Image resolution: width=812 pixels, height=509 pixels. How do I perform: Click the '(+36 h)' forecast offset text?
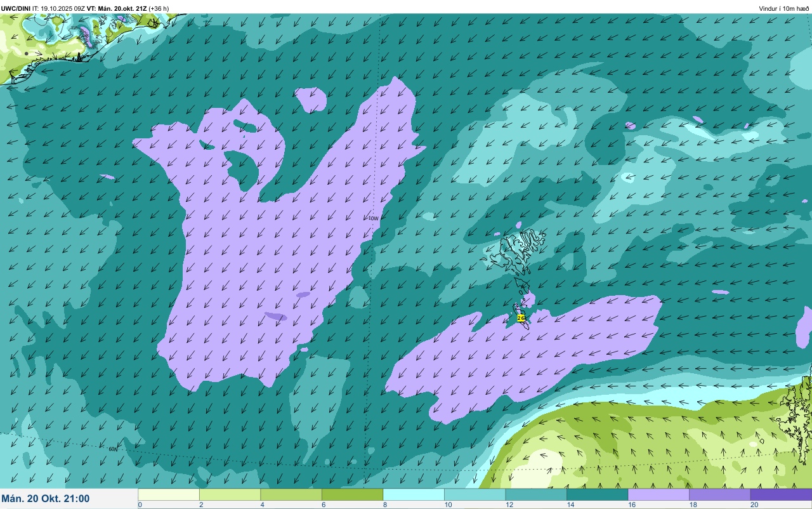[159, 8]
